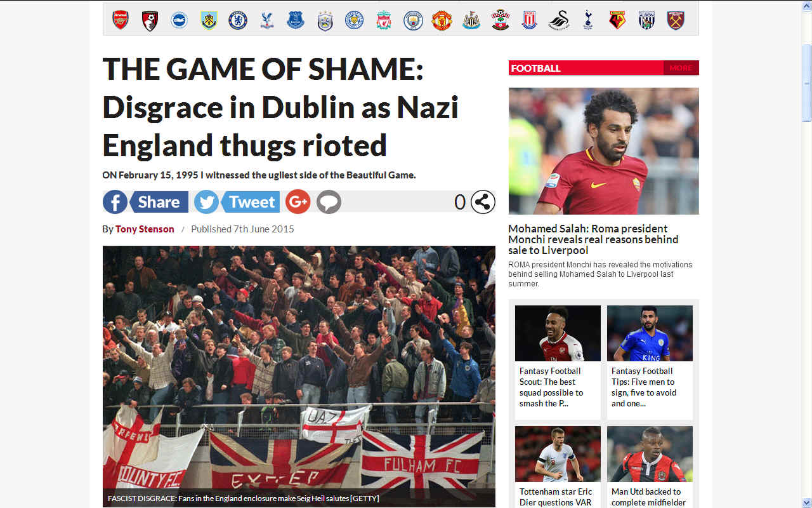Open author Tony Stenson's page
Viewport: 812px width, 508px height.
145,229
